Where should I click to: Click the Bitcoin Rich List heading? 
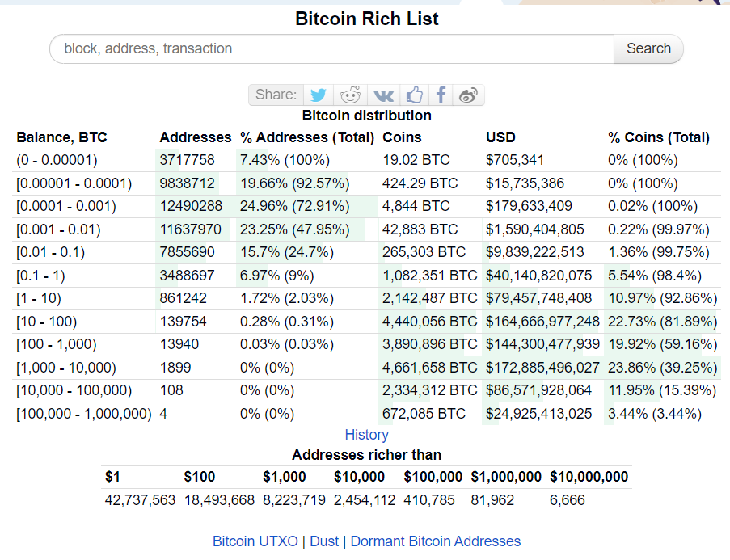click(x=367, y=19)
